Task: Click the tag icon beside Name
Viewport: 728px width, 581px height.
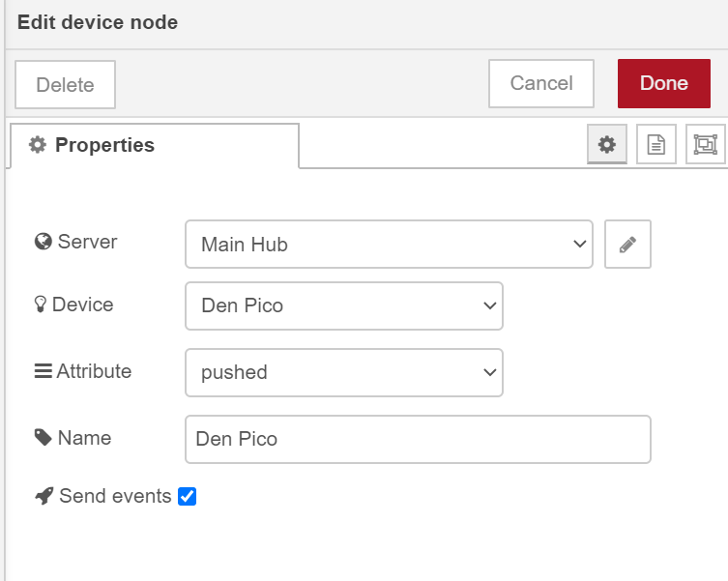Action: [x=44, y=438]
